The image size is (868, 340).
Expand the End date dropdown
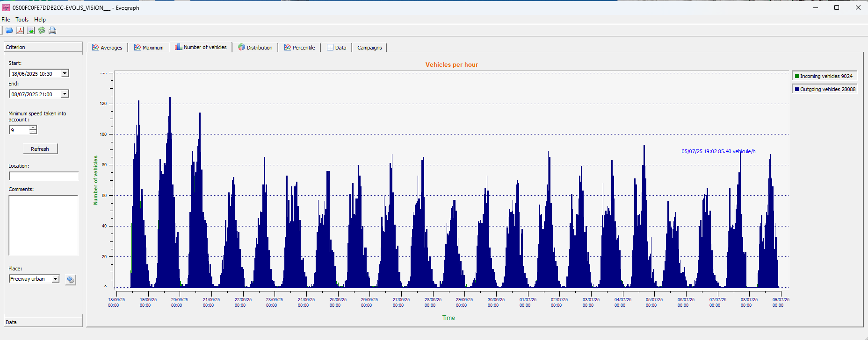tap(65, 94)
